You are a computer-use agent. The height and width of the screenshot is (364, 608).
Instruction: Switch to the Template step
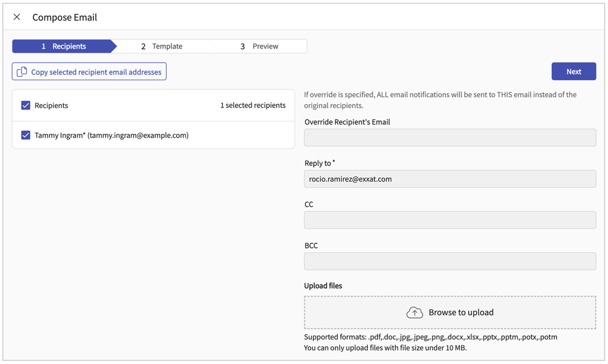point(161,46)
